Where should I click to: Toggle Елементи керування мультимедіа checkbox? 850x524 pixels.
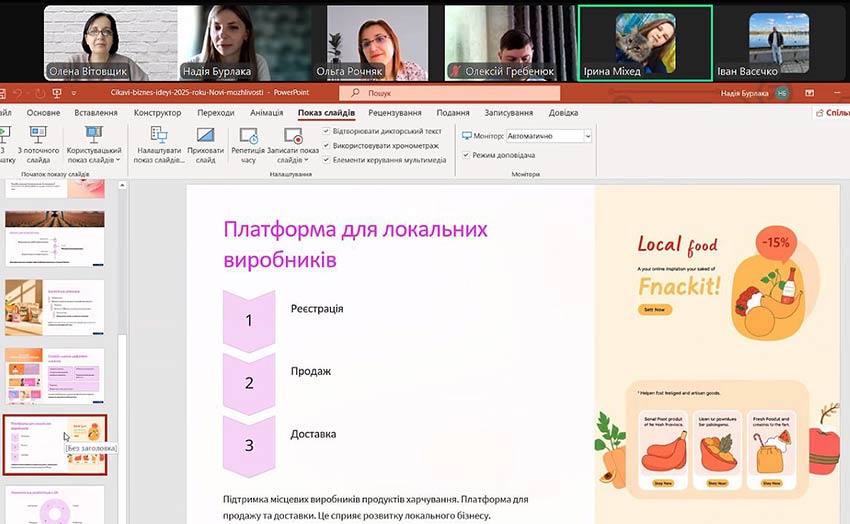pyautogui.click(x=327, y=160)
